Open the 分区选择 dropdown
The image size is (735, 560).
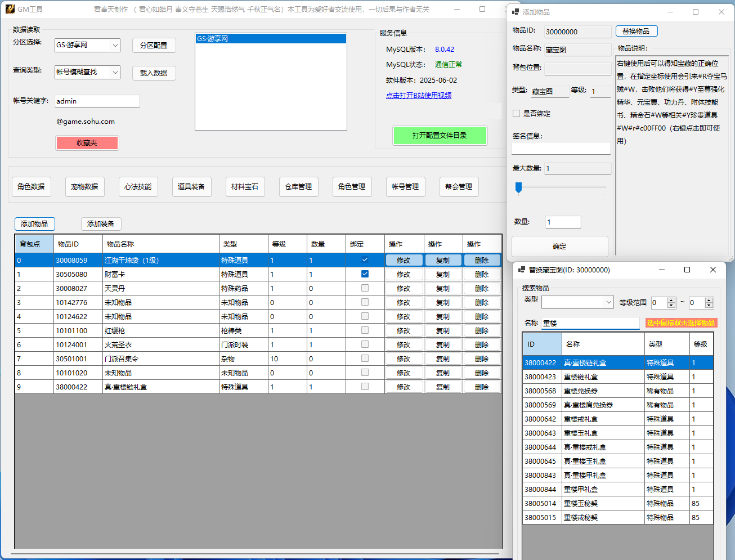click(115, 45)
